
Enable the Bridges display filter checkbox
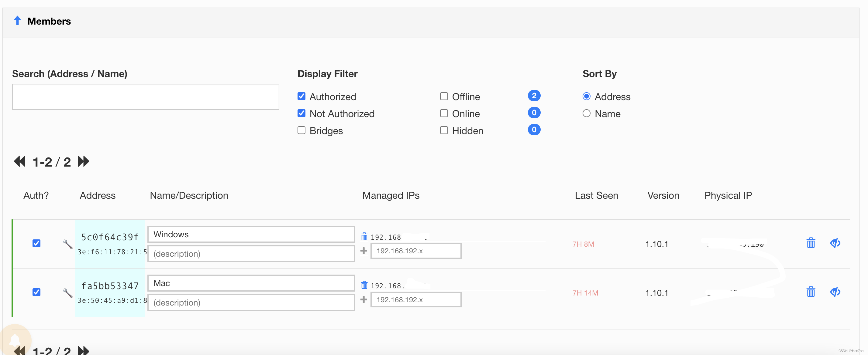[302, 130]
